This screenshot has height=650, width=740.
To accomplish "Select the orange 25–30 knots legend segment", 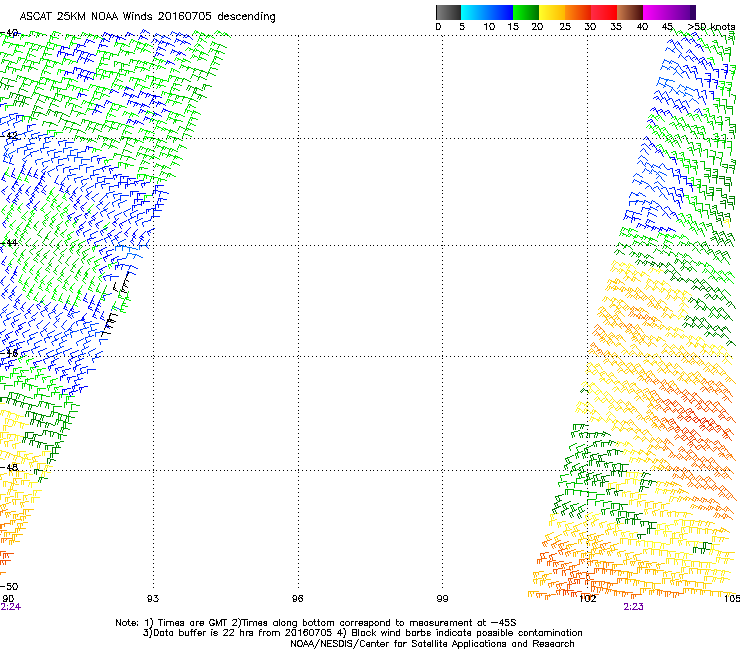I will click(578, 12).
